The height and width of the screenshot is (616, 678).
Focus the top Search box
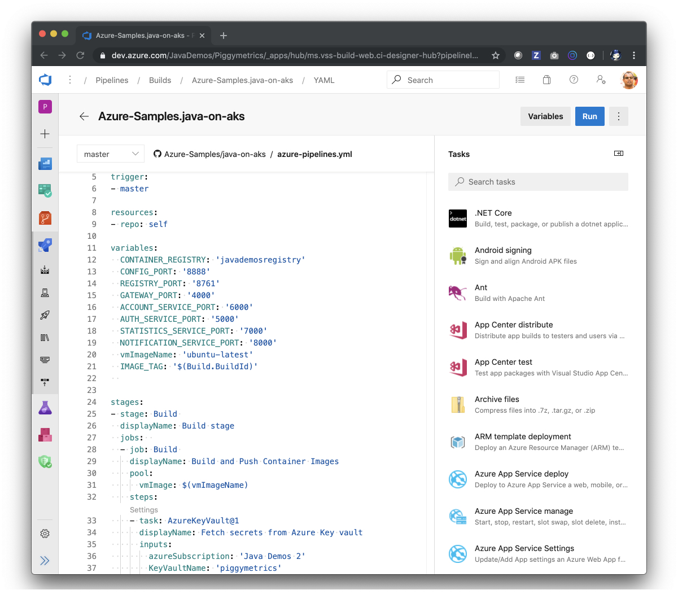point(443,80)
